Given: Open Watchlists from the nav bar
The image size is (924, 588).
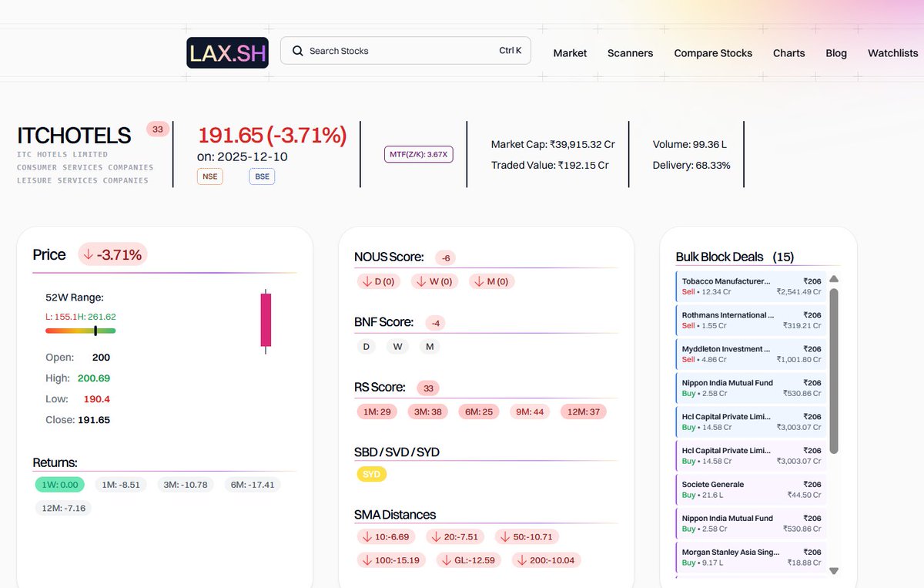Looking at the screenshot, I should pos(893,53).
